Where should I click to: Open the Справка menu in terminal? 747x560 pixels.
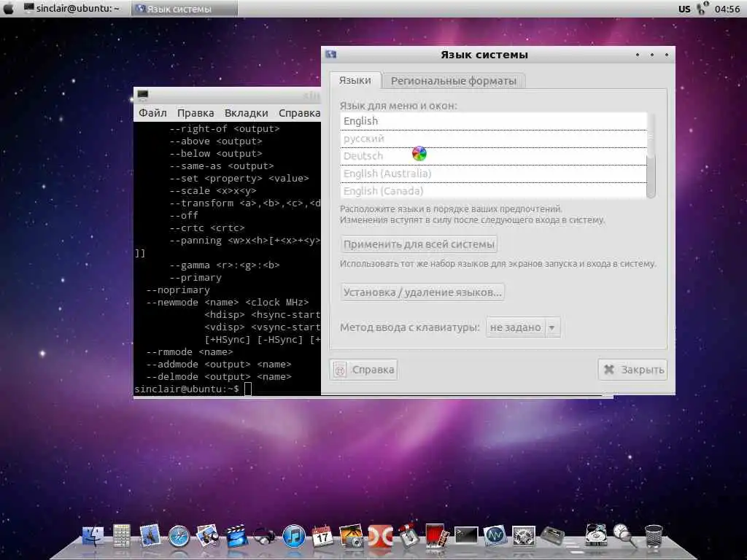click(x=299, y=113)
